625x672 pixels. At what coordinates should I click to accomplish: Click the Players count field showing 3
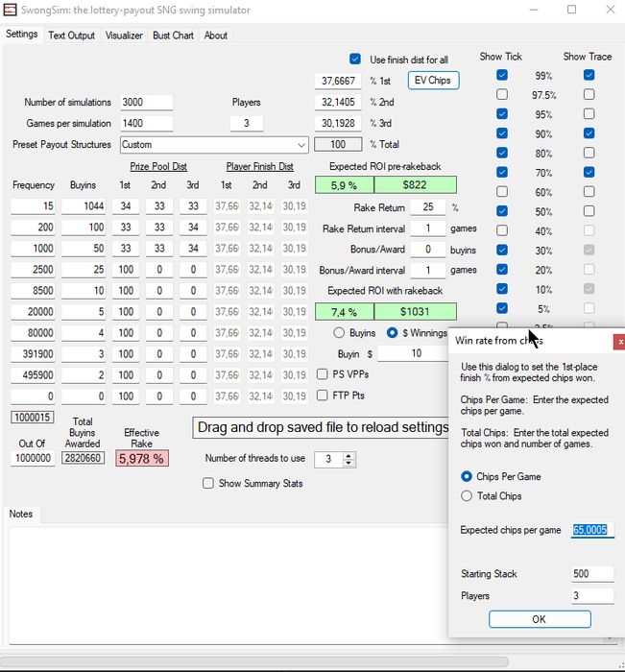point(247,124)
